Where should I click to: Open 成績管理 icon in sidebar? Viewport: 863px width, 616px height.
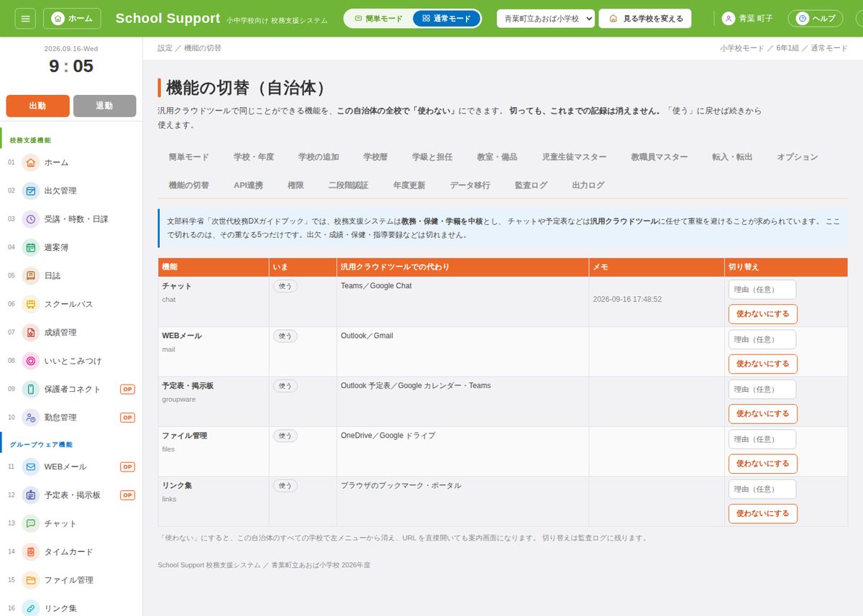tap(31, 332)
